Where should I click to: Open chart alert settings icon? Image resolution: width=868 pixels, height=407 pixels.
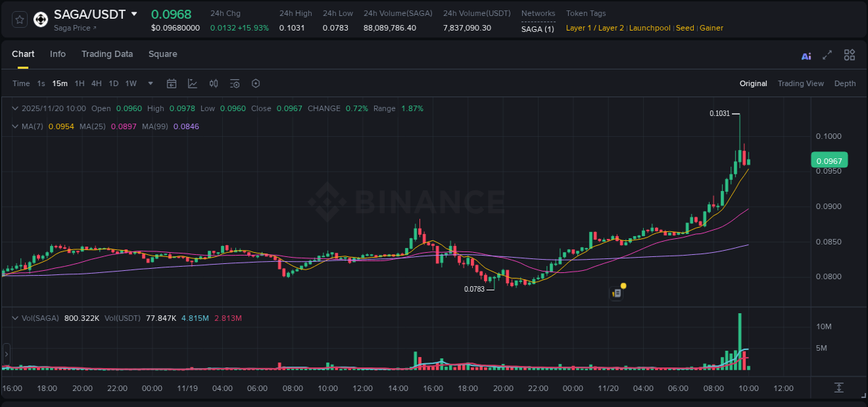pos(235,83)
